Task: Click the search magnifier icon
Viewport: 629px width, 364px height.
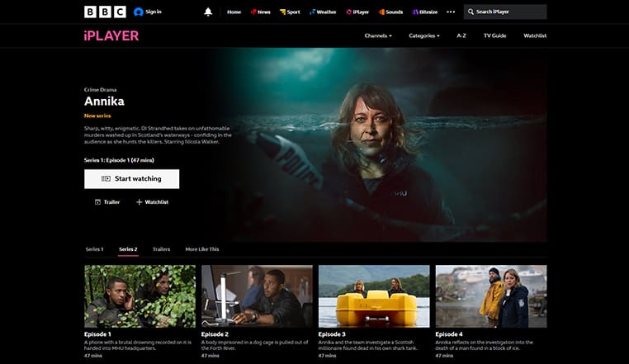Action: [471, 12]
